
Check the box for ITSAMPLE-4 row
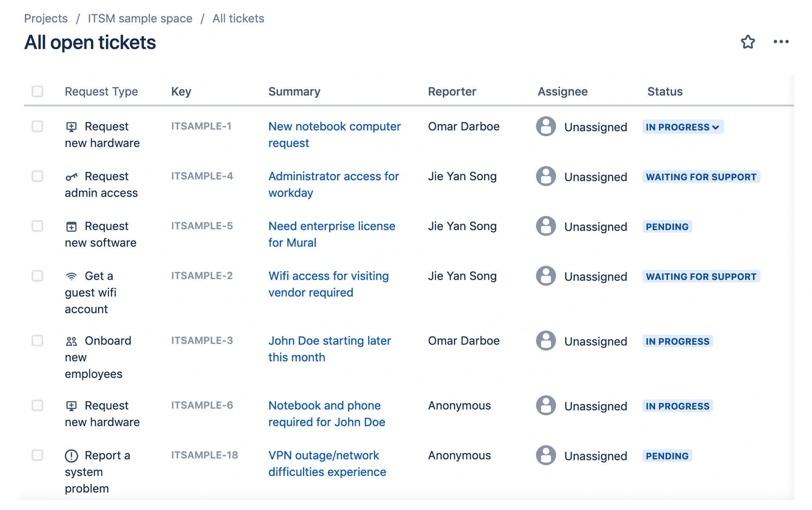coord(37,176)
